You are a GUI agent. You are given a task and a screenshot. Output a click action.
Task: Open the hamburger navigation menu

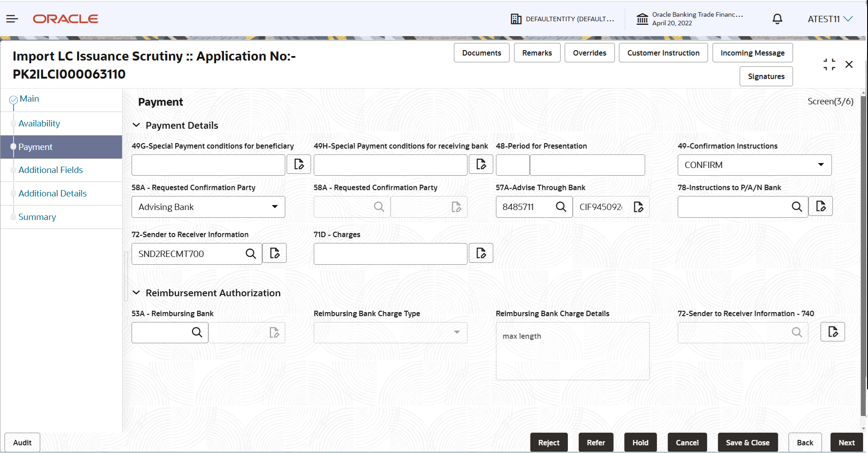[x=12, y=19]
